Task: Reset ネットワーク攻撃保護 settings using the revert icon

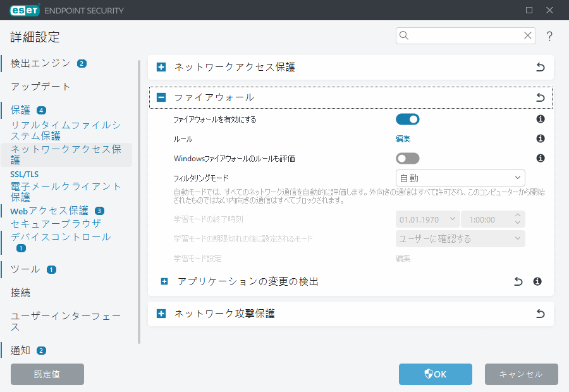Action: pos(541,314)
